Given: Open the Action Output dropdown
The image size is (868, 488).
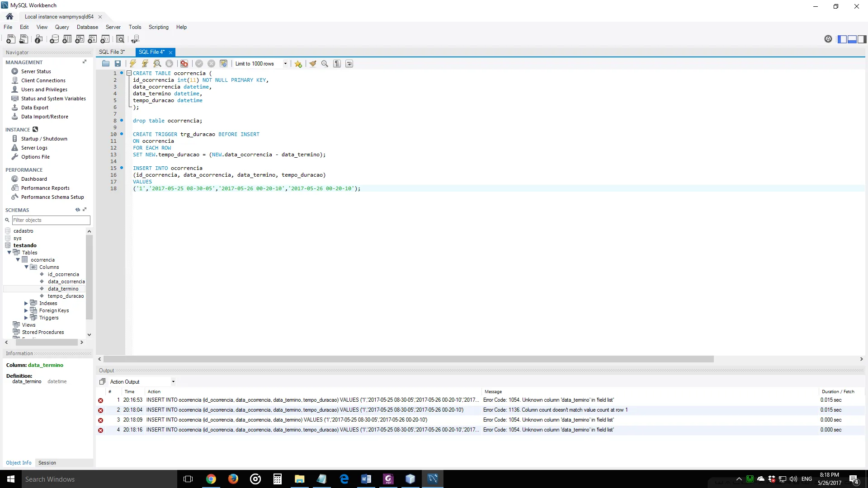Looking at the screenshot, I should (x=173, y=382).
